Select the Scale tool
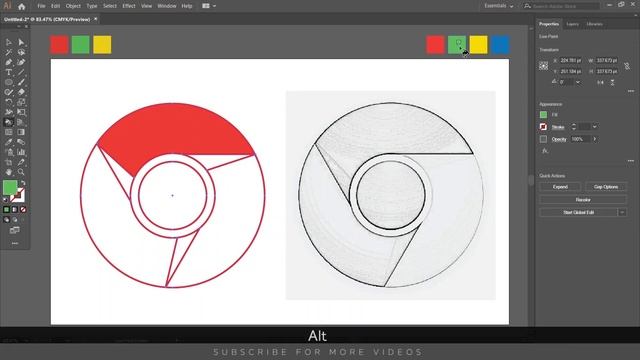The image size is (640, 360). pos(21,102)
